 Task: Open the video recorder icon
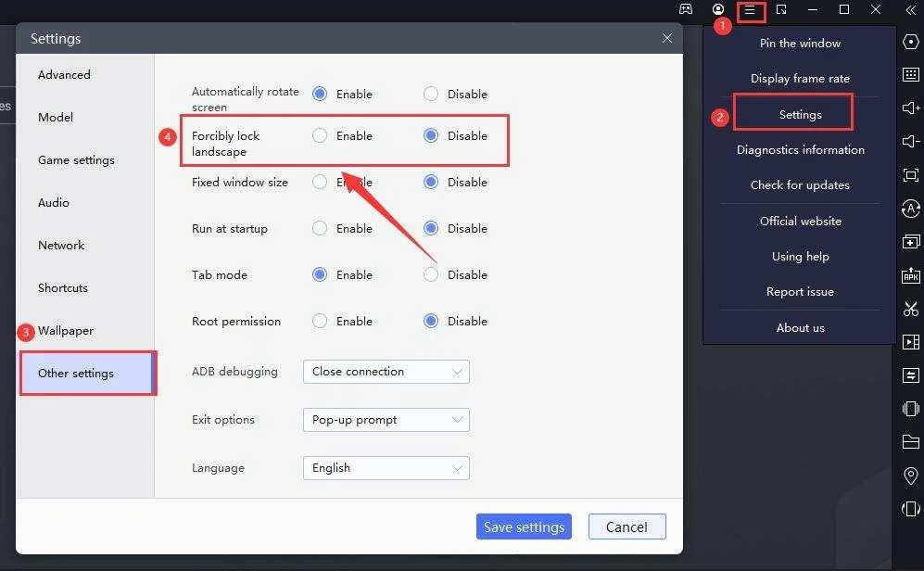(x=910, y=342)
